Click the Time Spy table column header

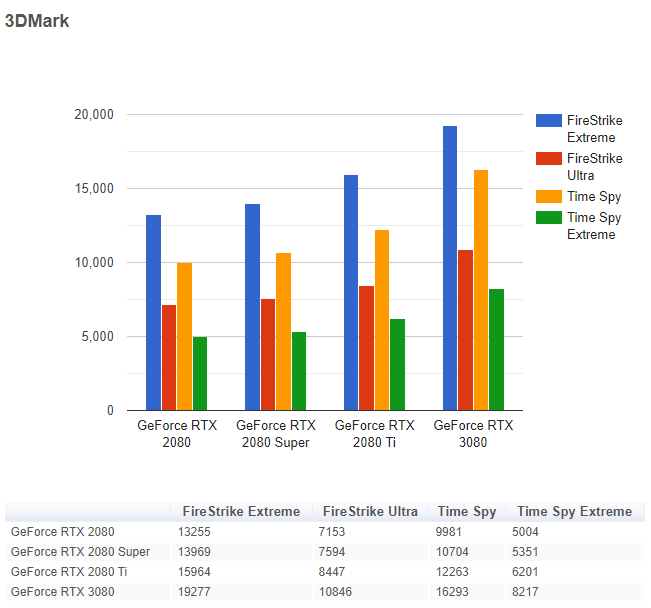pyautogui.click(x=467, y=512)
